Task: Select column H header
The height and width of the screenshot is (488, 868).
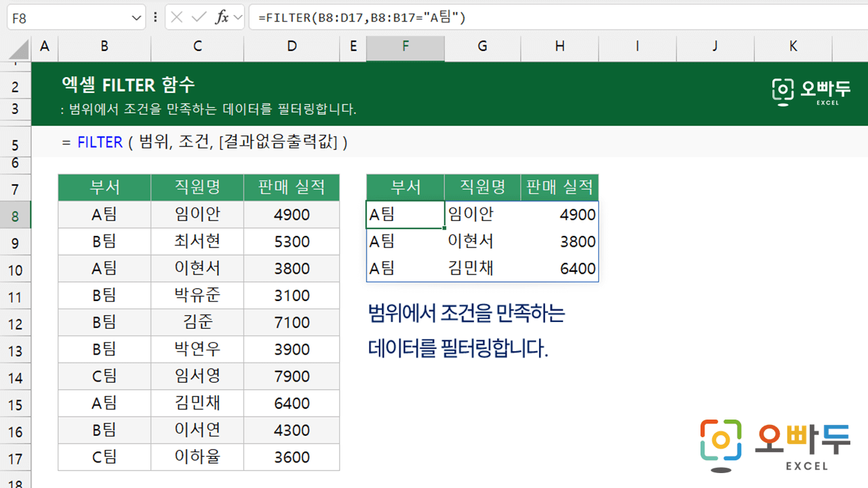Action: click(559, 46)
